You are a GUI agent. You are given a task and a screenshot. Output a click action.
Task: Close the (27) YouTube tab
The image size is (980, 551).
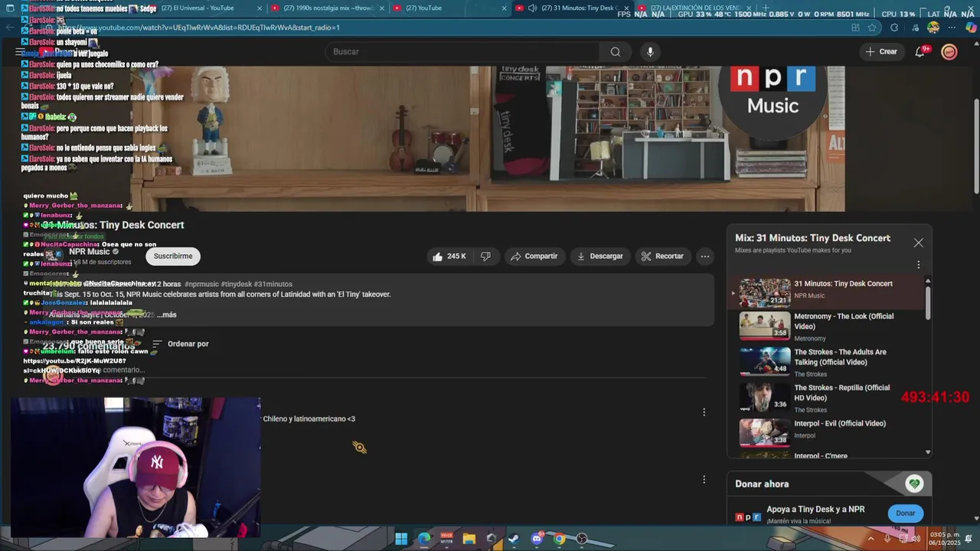click(504, 8)
